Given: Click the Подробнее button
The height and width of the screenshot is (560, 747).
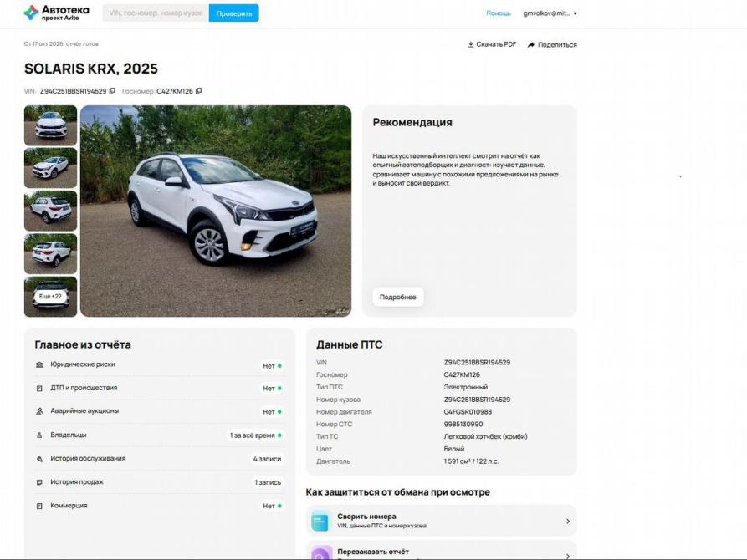Looking at the screenshot, I should click(x=398, y=297).
